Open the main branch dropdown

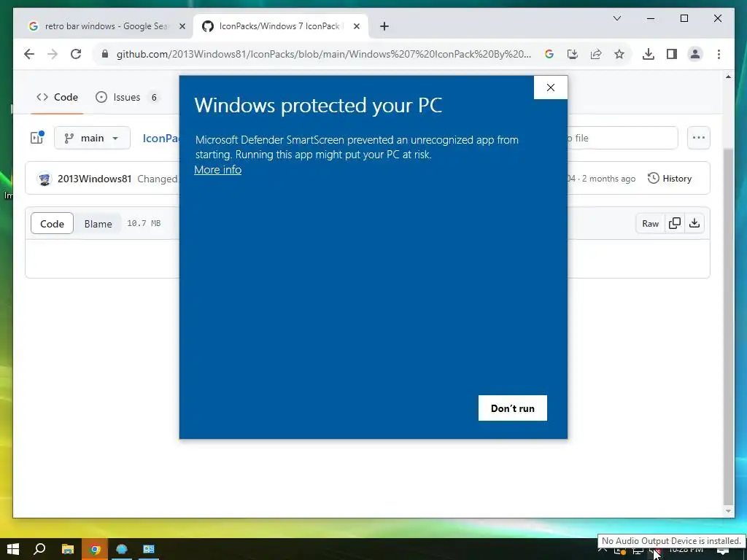coord(92,138)
